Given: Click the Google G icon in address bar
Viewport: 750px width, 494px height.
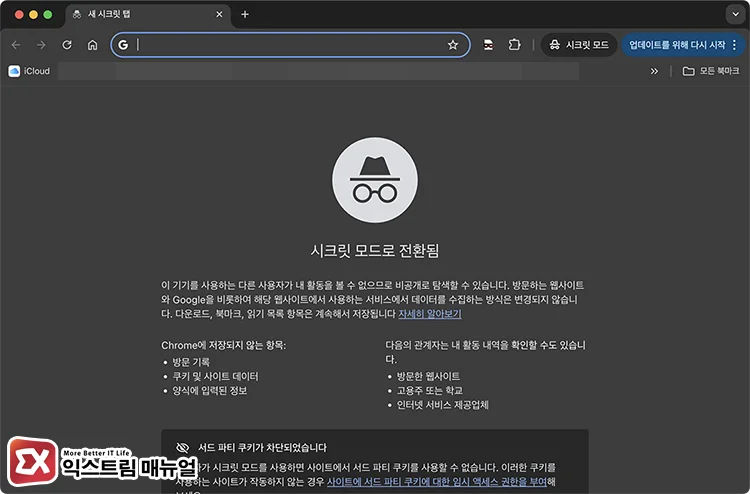Looking at the screenshot, I should tap(123, 45).
